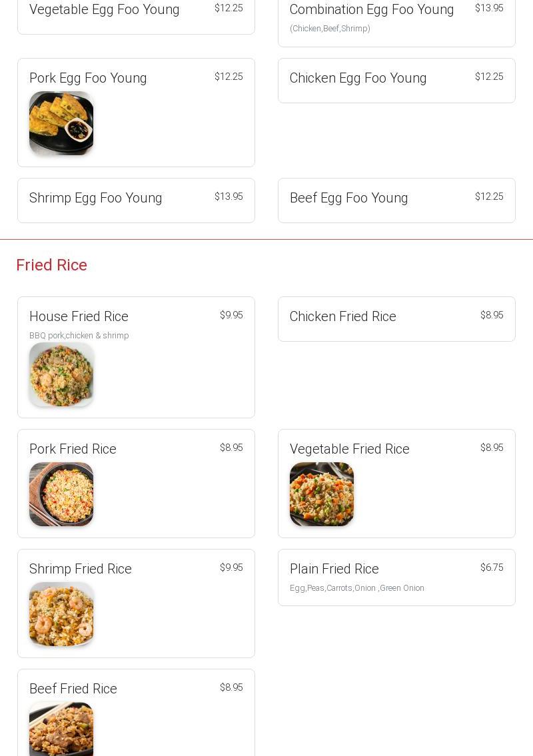Screen dimensions: 533x756
Task: Click the Shrimp Fried Rice photo
Action: coord(61,614)
